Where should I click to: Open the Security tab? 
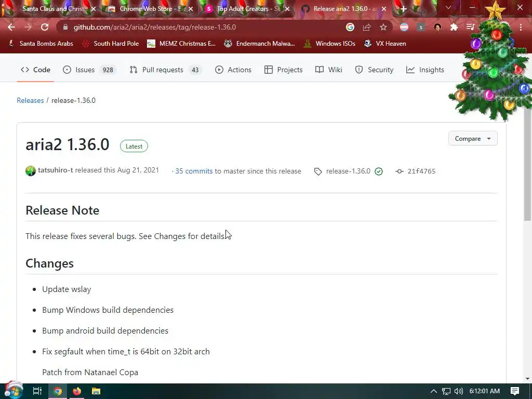[374, 70]
